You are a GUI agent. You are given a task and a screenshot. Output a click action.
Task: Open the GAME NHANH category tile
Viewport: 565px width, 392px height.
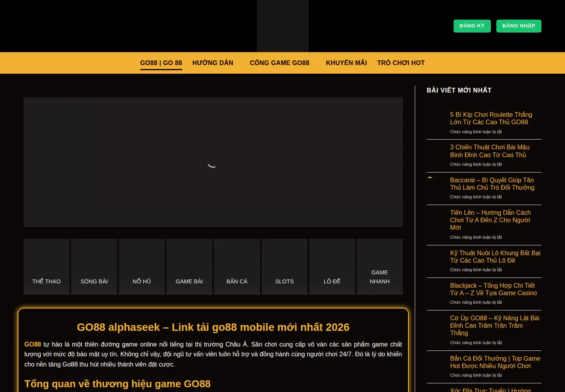tap(380, 267)
